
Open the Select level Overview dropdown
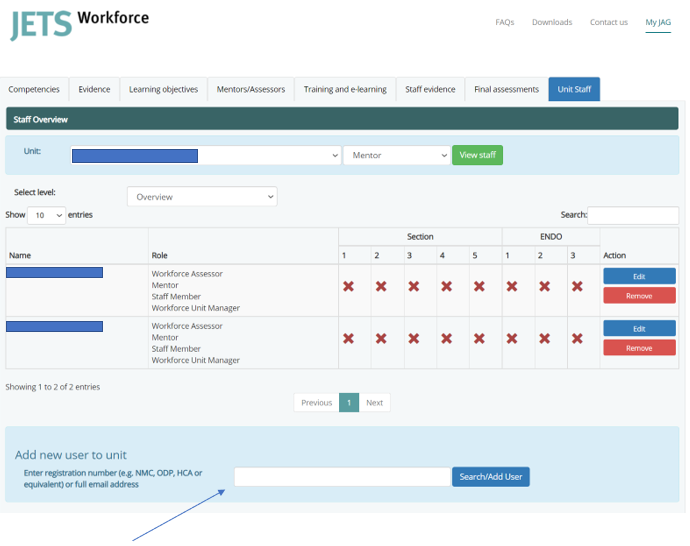tap(202, 197)
